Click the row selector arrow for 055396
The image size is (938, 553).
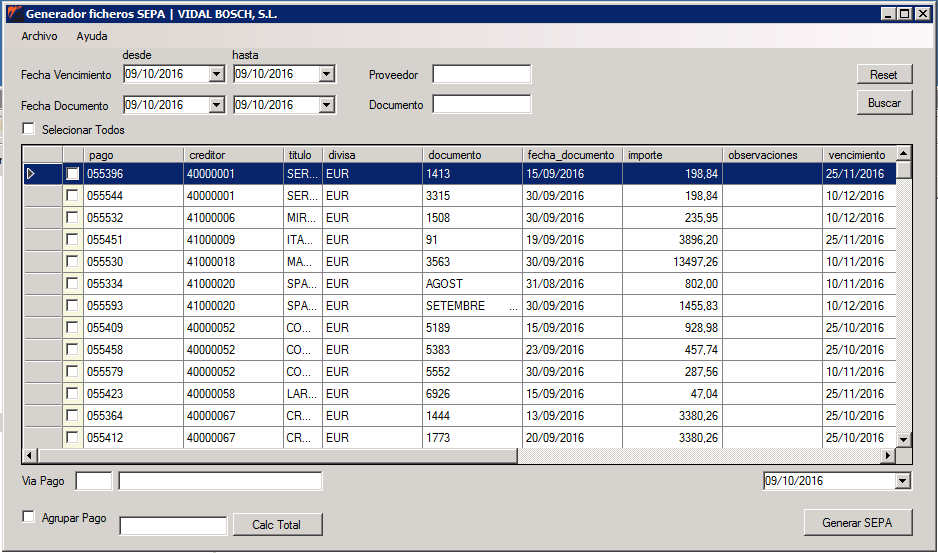pyautogui.click(x=31, y=174)
